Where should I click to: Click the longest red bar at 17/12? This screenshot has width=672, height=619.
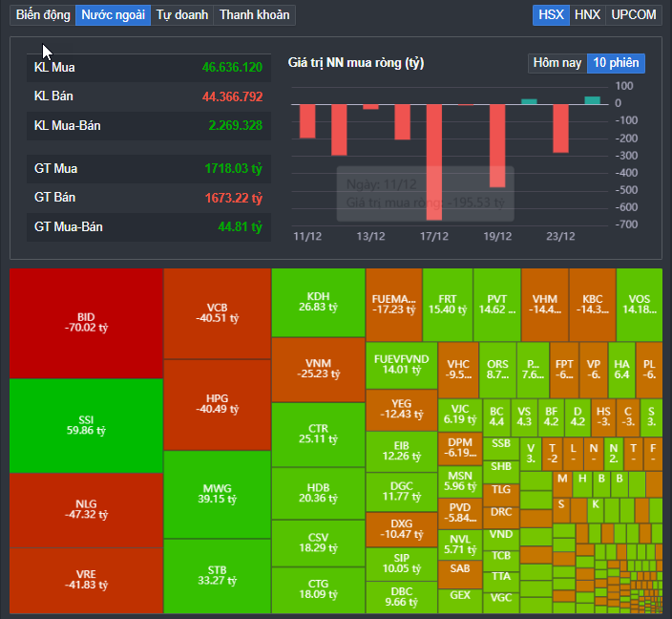pyautogui.click(x=434, y=162)
